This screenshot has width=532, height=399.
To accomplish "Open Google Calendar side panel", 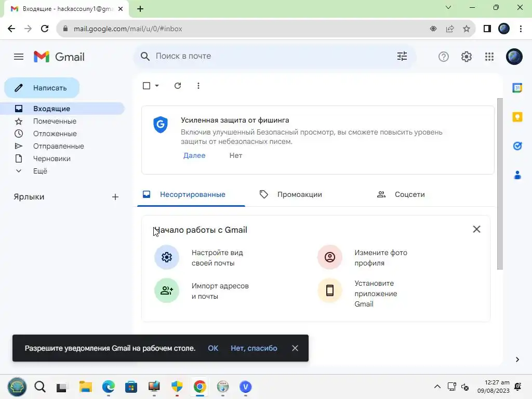I will tap(517, 88).
